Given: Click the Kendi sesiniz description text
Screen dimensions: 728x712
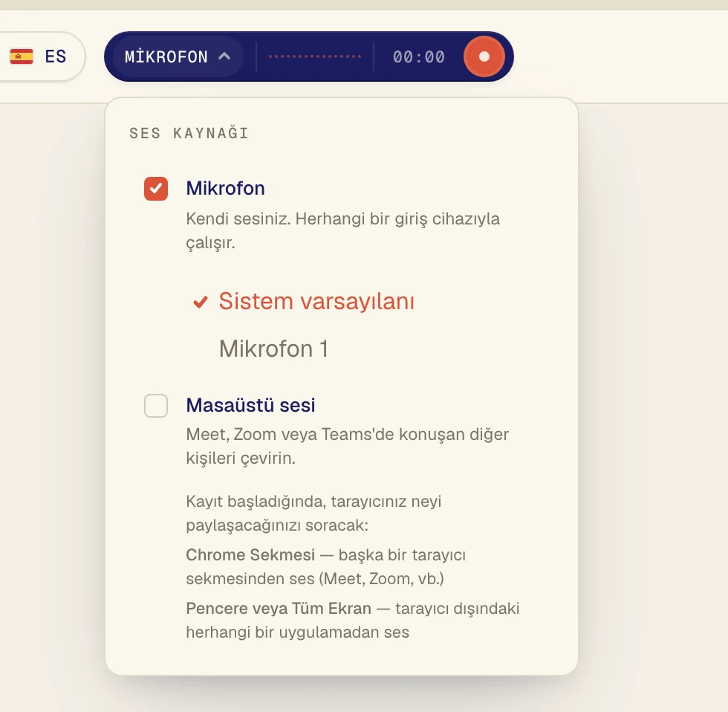Looking at the screenshot, I should 343,230.
